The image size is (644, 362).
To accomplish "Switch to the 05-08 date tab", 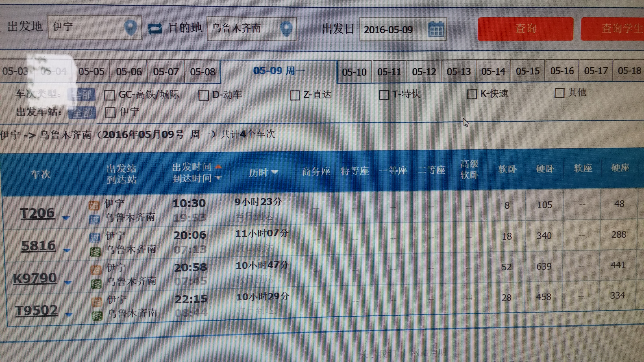I will pyautogui.click(x=202, y=72).
